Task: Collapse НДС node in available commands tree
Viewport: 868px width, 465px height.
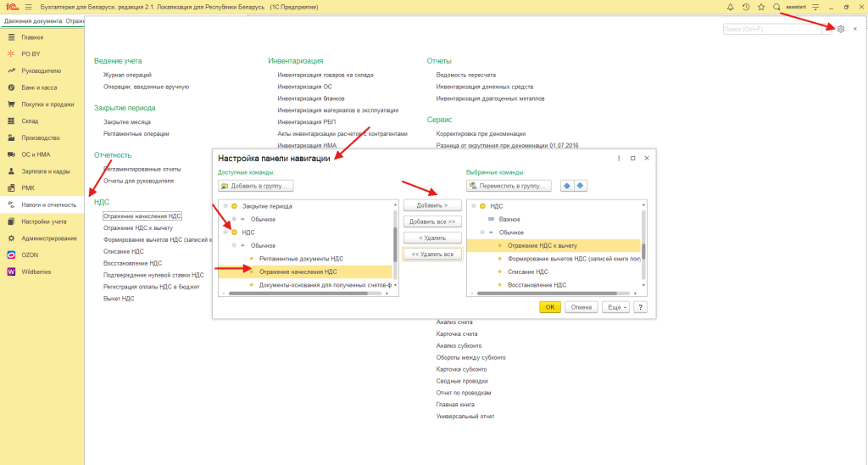Action: click(225, 232)
